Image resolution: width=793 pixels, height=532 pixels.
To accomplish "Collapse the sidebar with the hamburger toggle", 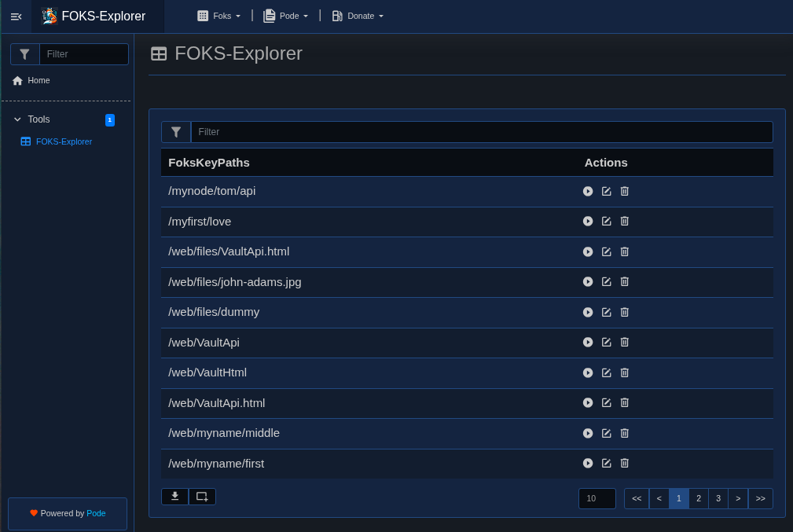I will 16,17.
